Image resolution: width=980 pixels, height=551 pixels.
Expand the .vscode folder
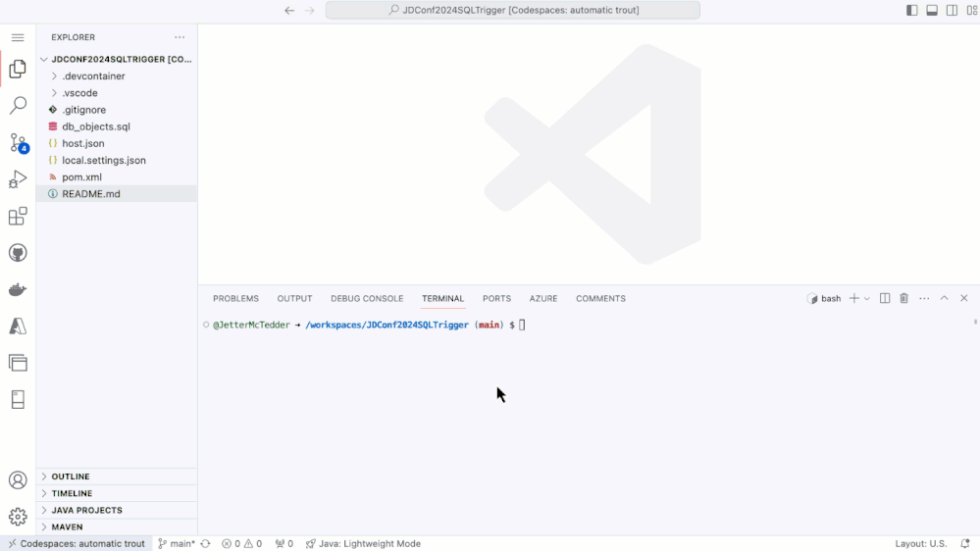pos(117,93)
